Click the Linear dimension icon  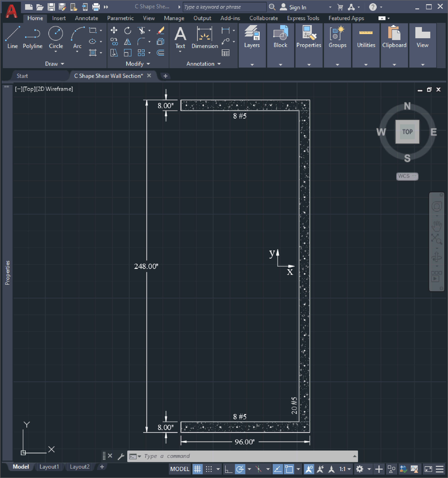pos(225,30)
